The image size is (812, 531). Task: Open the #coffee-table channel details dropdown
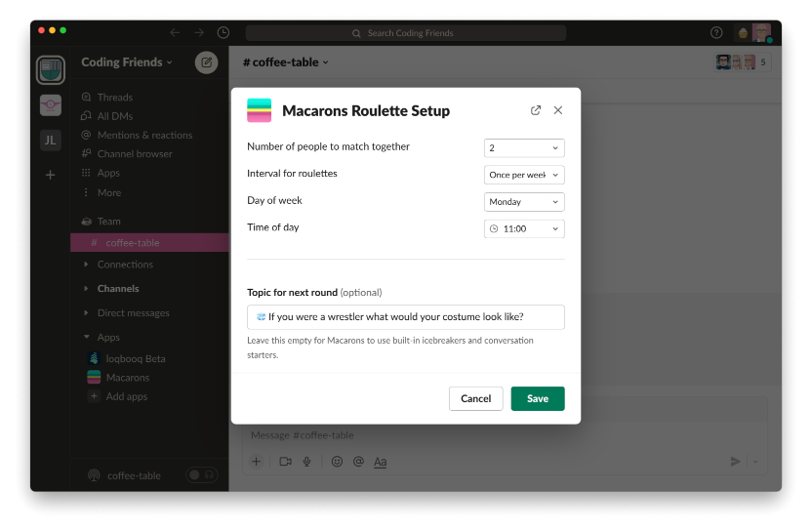click(285, 62)
